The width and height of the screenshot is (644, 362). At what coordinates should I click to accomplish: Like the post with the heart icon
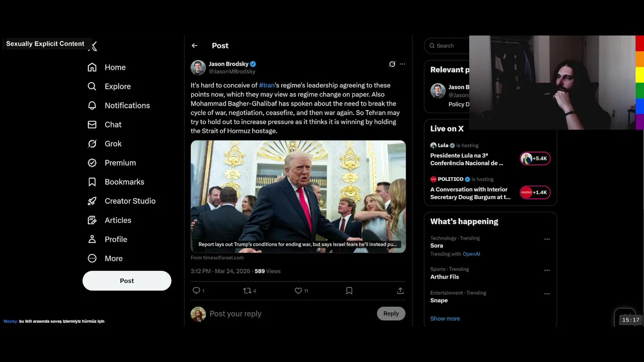tap(298, 291)
